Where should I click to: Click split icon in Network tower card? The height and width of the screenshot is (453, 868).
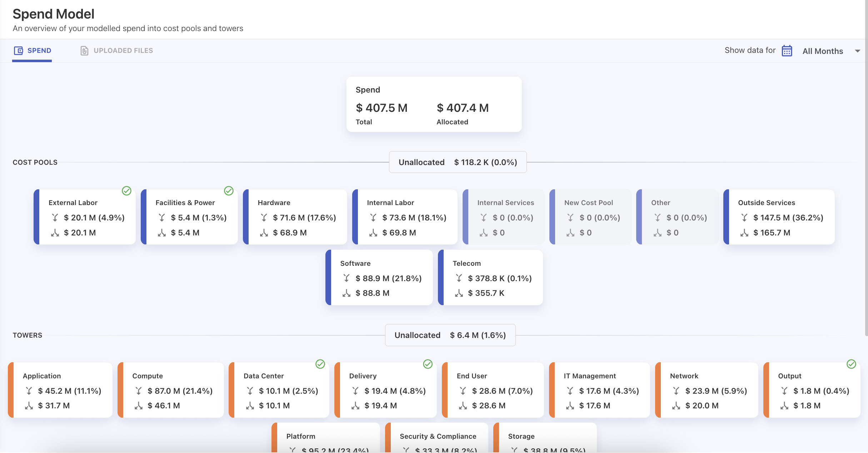[676, 406]
